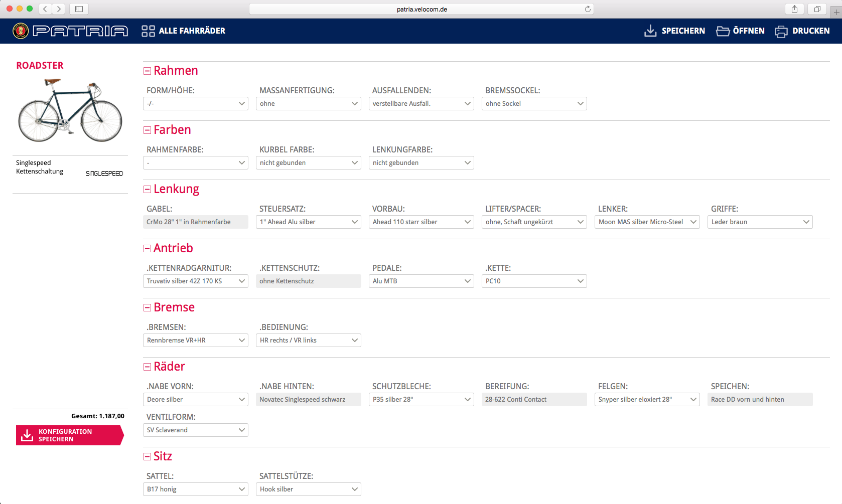Collapse the Antrieb section

tap(148, 249)
